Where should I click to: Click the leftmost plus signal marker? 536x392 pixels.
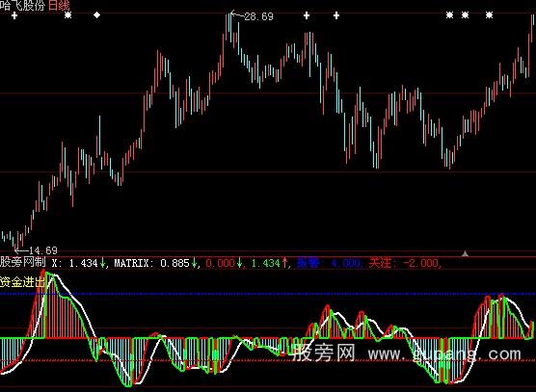pos(14,15)
